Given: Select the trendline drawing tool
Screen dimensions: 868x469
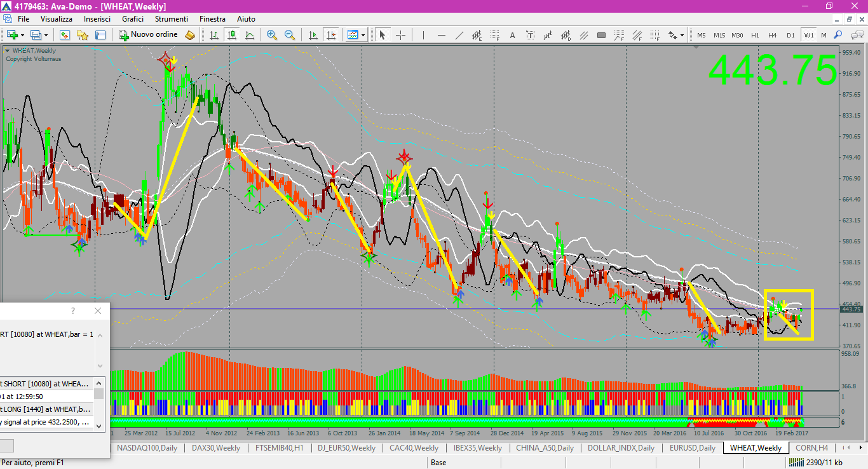Looking at the screenshot, I should (x=459, y=35).
